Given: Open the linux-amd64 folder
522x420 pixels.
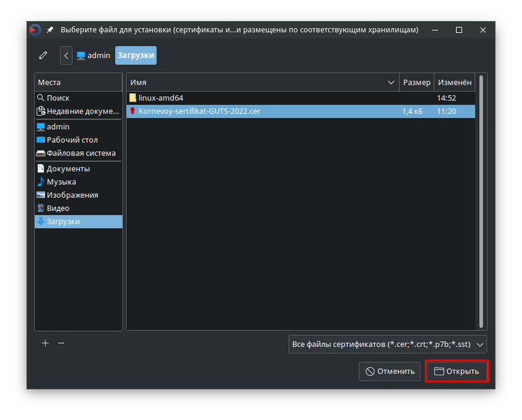Looking at the screenshot, I should 161,98.
